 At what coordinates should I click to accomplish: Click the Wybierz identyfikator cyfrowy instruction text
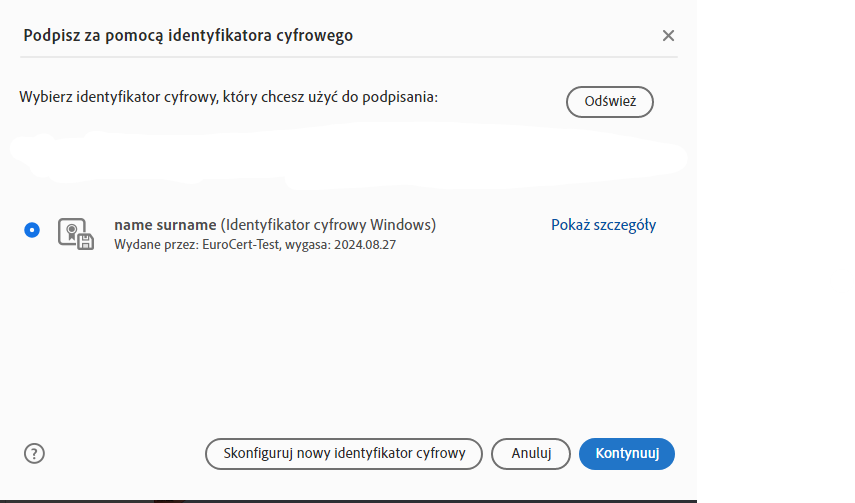pyautogui.click(x=229, y=97)
